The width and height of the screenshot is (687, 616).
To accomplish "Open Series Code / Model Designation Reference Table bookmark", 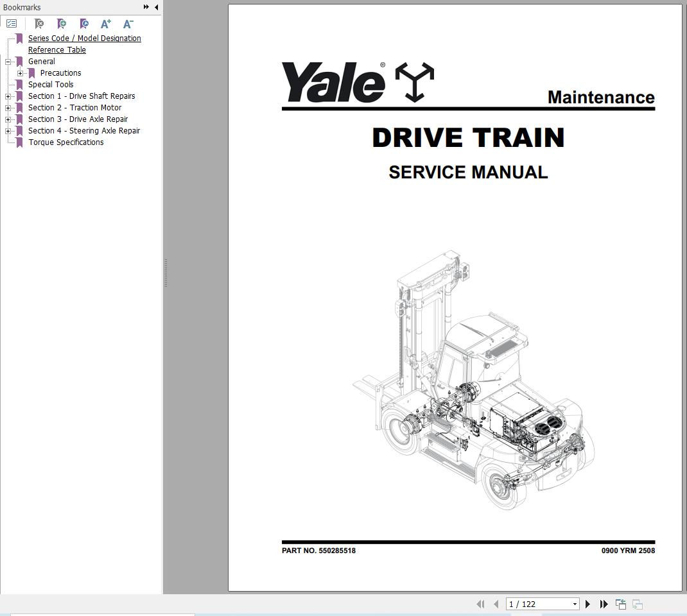I will point(85,44).
